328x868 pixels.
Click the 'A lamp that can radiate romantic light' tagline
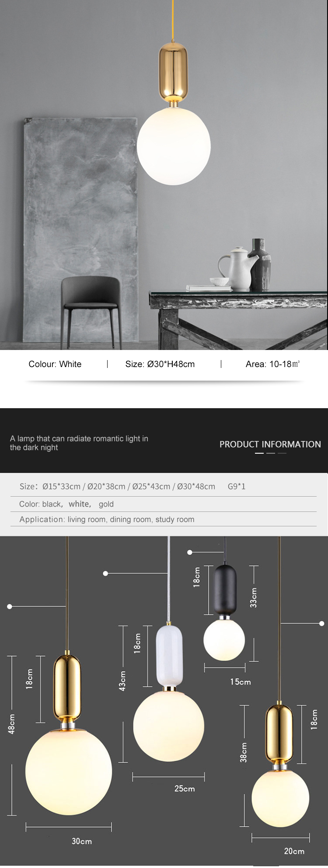79,443
